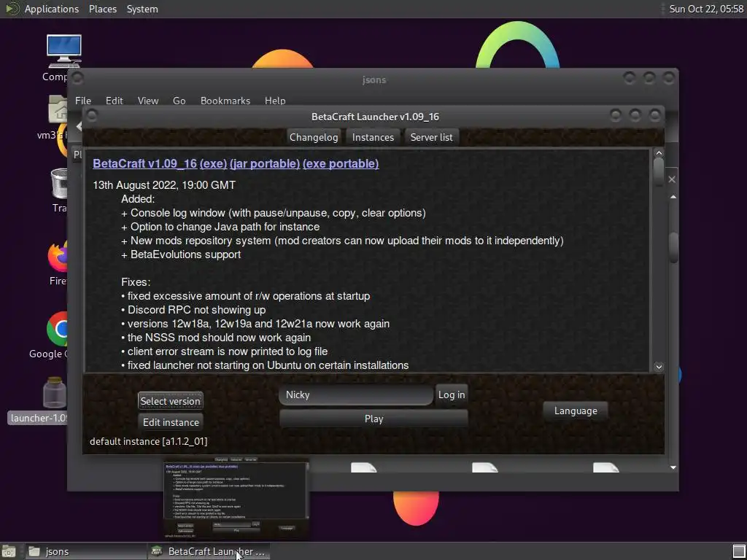Click the "13th August 2022, 19:00 GMT" date
Screen dimensions: 747x560
coord(164,184)
